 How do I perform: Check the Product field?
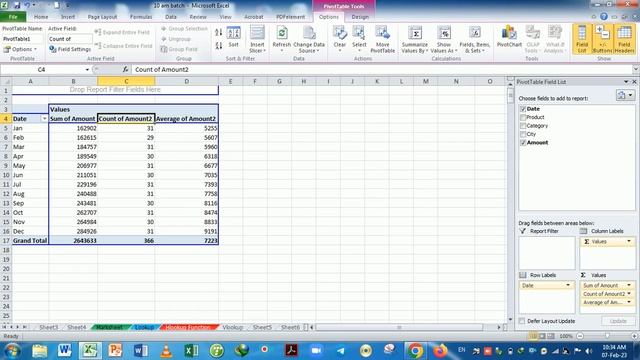pyautogui.click(x=523, y=117)
